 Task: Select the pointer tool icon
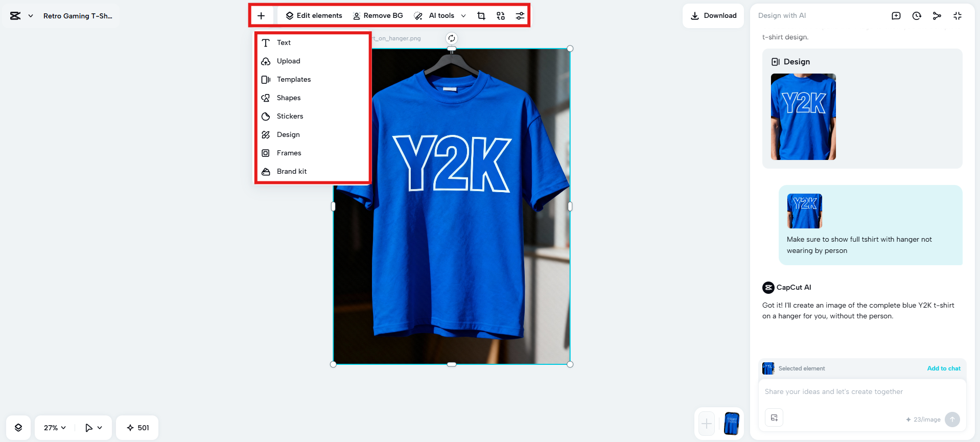coord(89,428)
